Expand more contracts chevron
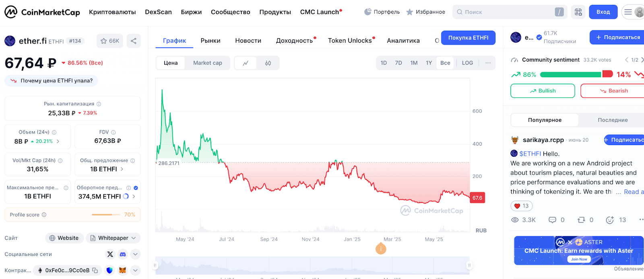The width and height of the screenshot is (644, 279). pos(135,270)
